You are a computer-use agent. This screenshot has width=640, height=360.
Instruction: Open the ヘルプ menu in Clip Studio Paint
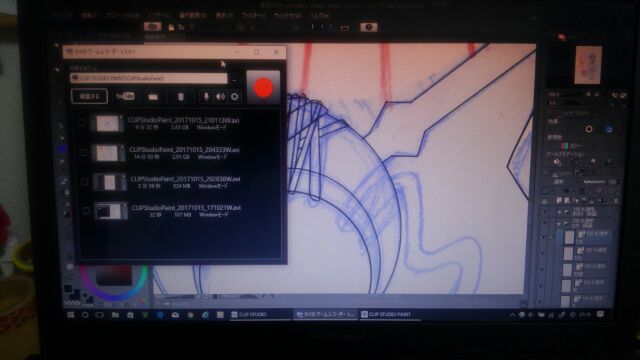click(x=320, y=16)
